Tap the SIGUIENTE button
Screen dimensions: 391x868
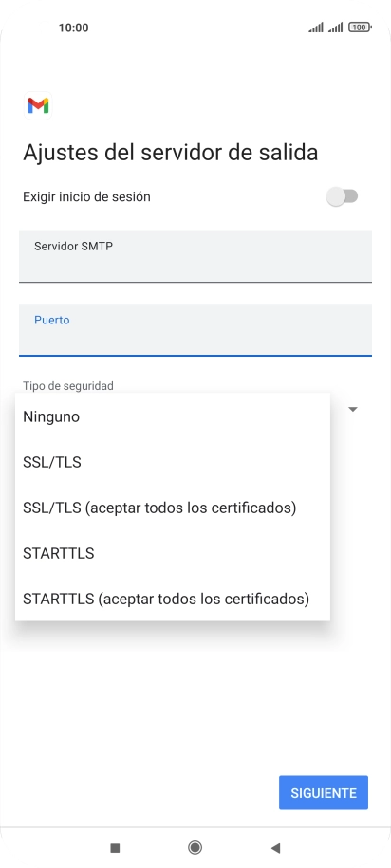tap(324, 793)
